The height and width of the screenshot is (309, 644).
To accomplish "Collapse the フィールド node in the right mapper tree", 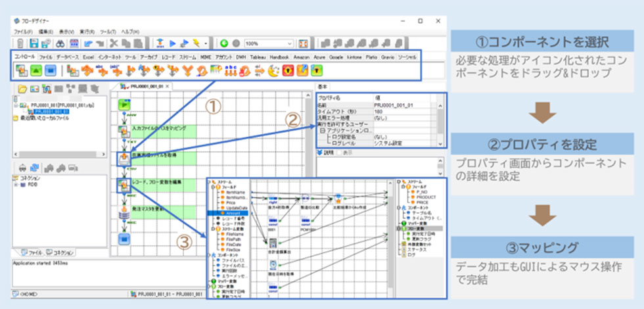I will (403, 186).
